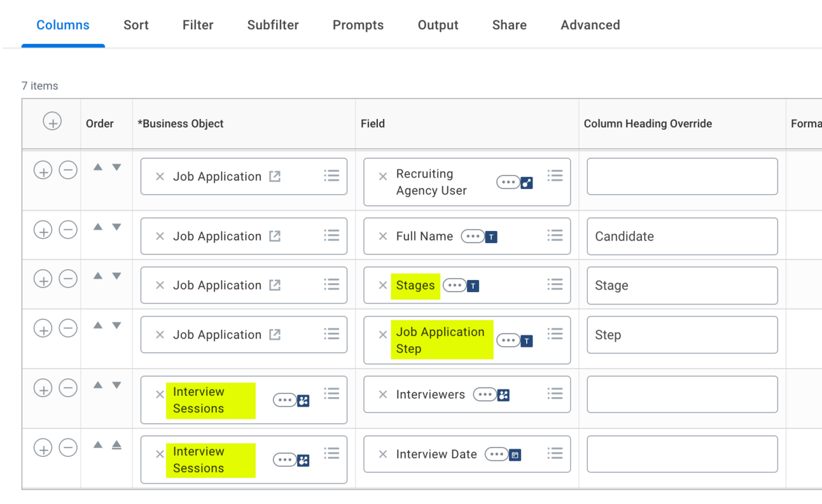822x504 pixels.
Task: Clear the Full Name field value
Action: pyautogui.click(x=382, y=236)
